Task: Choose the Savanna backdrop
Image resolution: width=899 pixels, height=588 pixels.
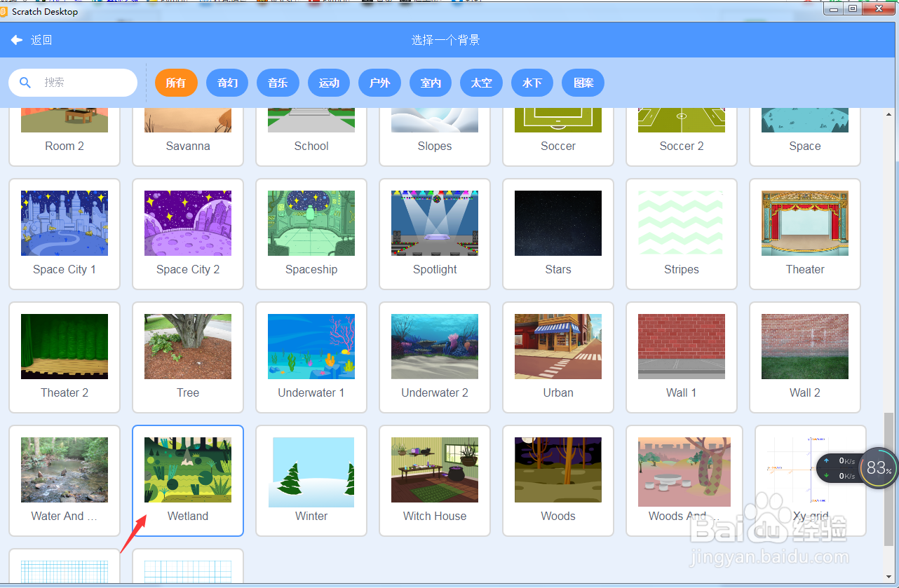Action: click(188, 137)
